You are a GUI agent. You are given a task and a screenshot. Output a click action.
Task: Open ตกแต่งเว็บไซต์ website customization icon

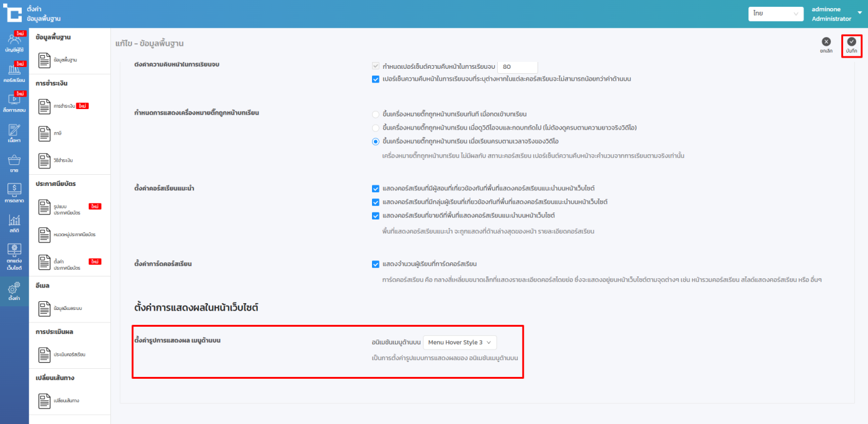14,256
